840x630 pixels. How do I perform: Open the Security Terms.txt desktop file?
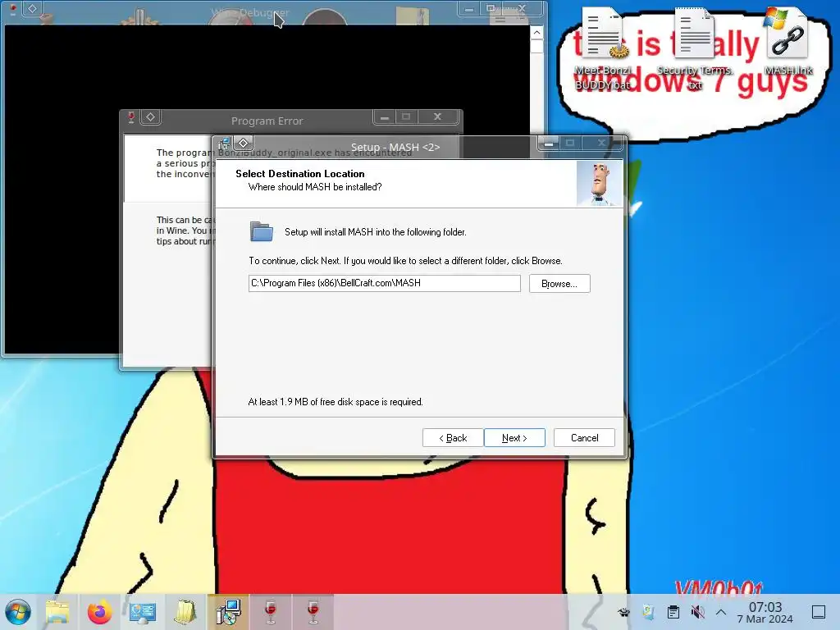(695, 48)
